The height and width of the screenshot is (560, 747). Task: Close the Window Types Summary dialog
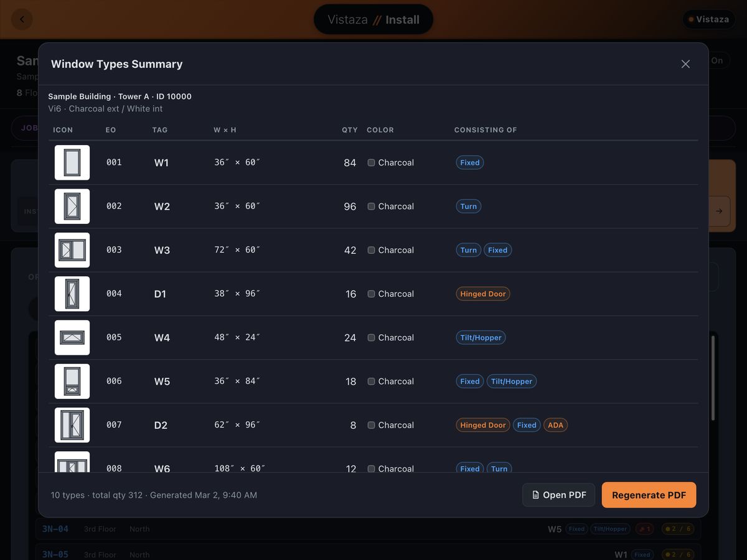pyautogui.click(x=685, y=64)
